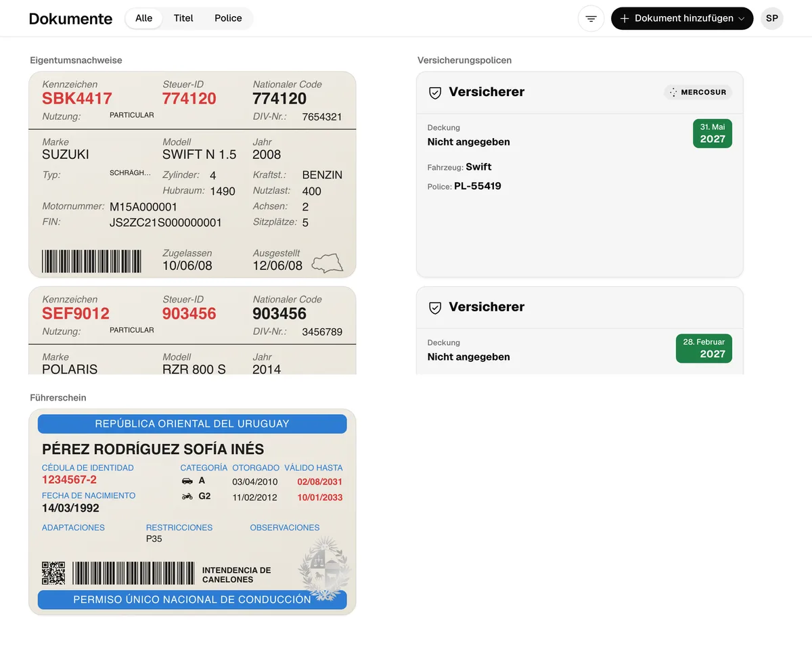Open the filter options icon
This screenshot has height=655, width=812.
(591, 18)
